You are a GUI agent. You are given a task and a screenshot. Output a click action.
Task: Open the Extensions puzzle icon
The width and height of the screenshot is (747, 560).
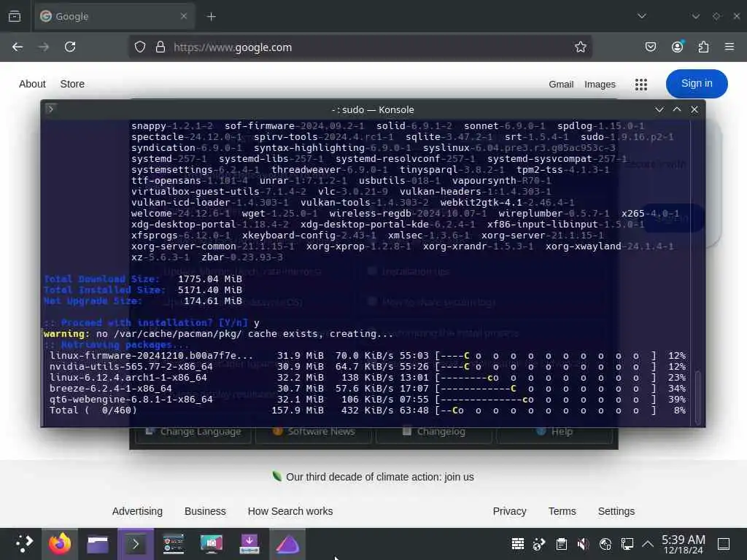coord(704,47)
